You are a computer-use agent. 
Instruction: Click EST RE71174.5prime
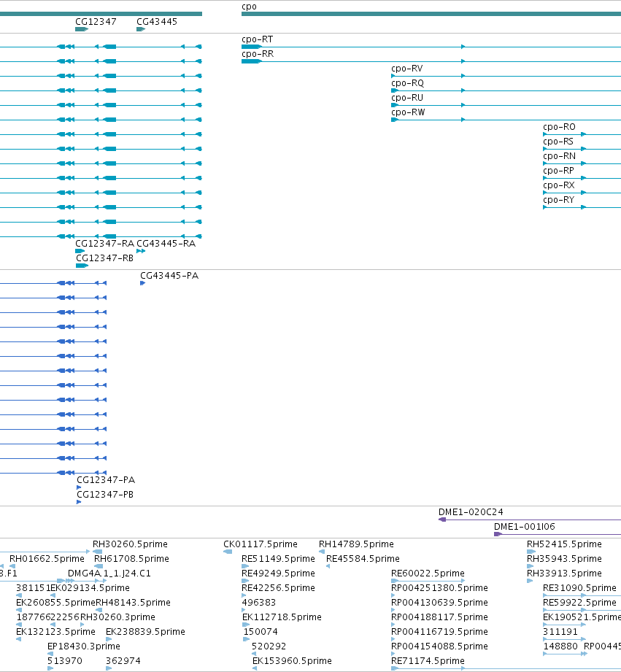pos(428,661)
